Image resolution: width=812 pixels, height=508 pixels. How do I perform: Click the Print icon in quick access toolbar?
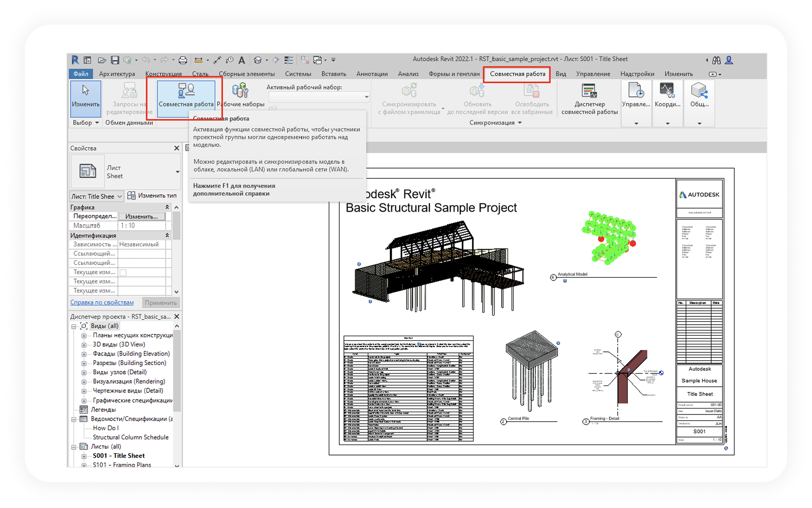coord(183,60)
